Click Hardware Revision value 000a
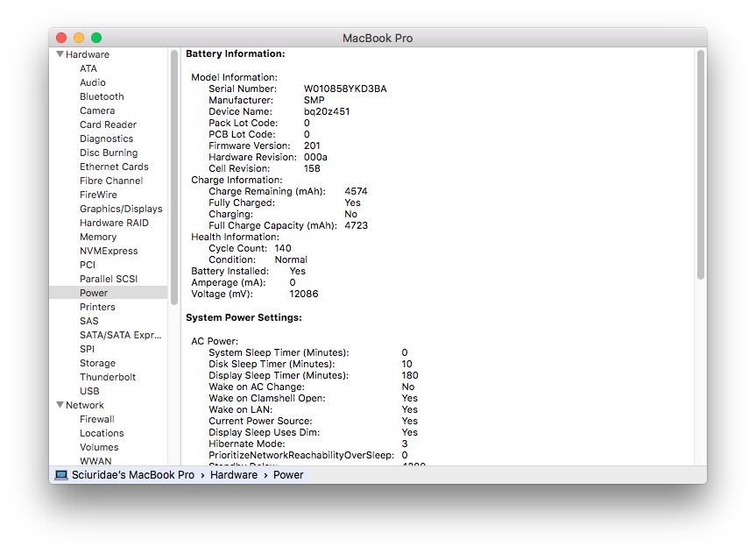 (x=316, y=157)
